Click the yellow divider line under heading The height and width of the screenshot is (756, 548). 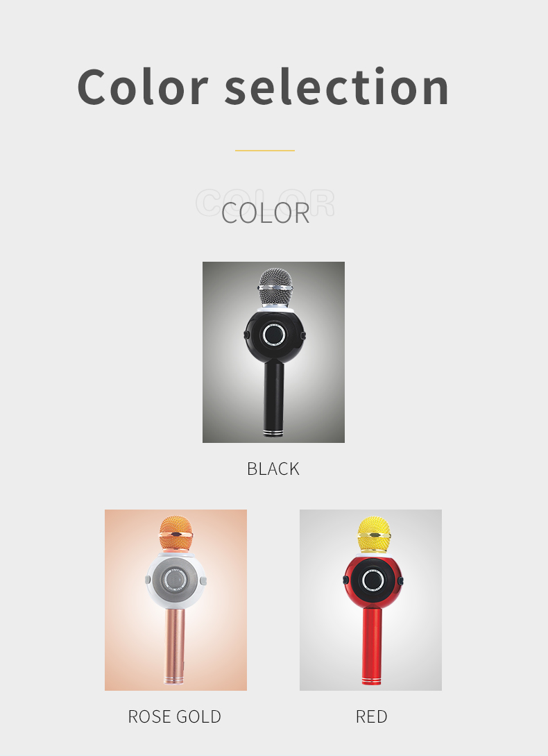click(264, 151)
